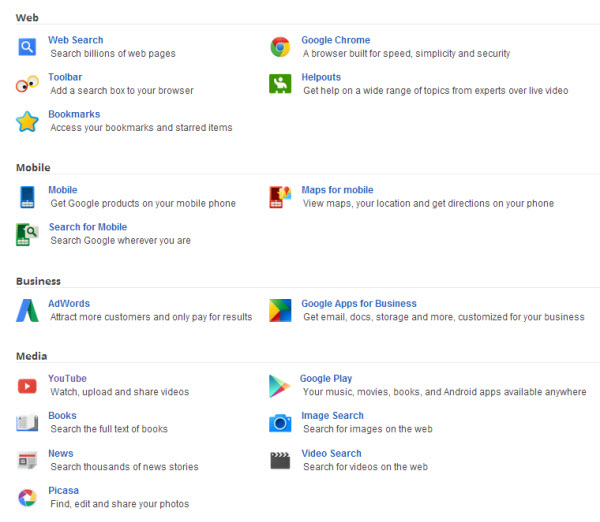Click text "Attract more customers and only pay for results"
Image resolution: width=600 pixels, height=522 pixels.
151,317
